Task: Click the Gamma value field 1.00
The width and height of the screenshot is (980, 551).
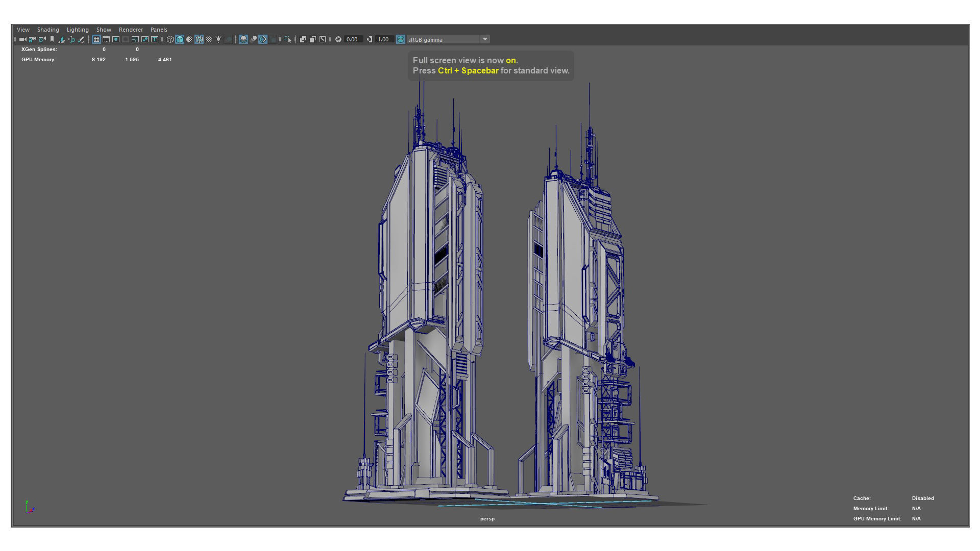Action: pyautogui.click(x=383, y=39)
